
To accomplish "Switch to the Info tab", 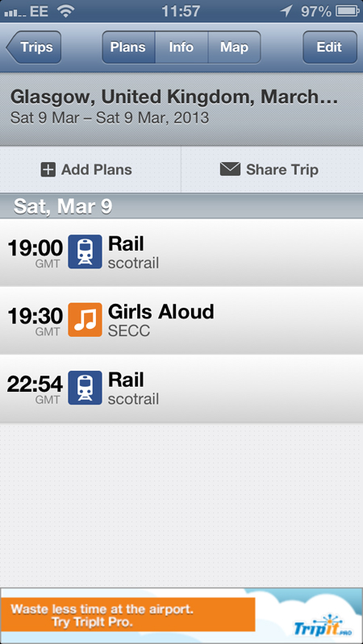I will [x=181, y=48].
